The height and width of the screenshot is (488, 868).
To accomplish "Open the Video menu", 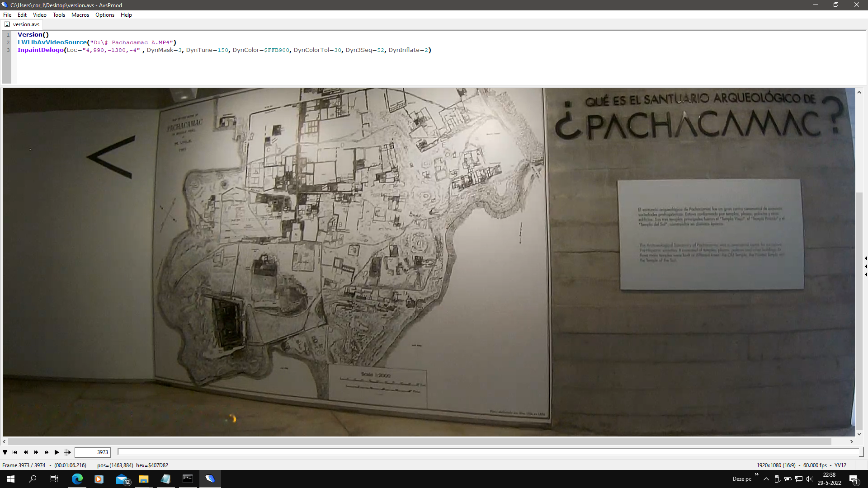I will pyautogui.click(x=39, y=15).
